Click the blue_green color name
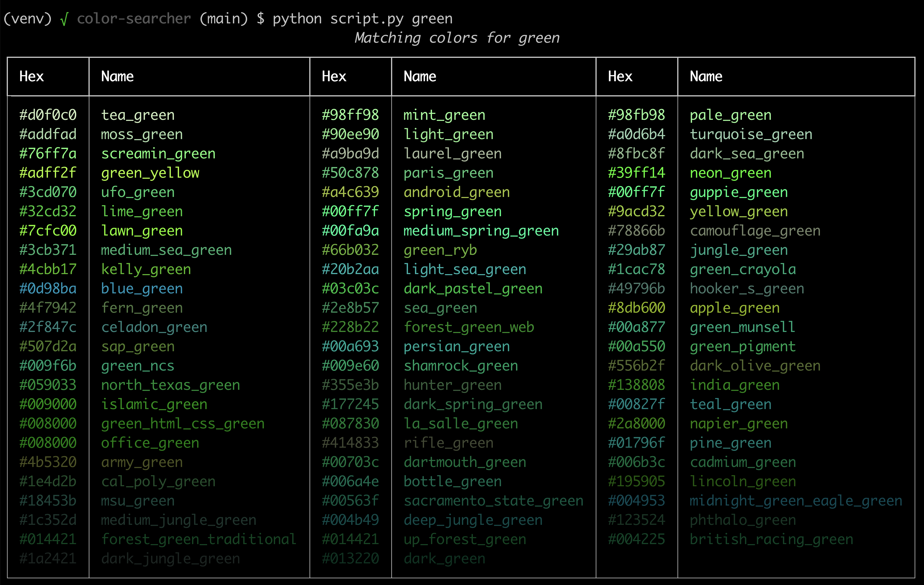This screenshot has width=924, height=585. tap(142, 289)
